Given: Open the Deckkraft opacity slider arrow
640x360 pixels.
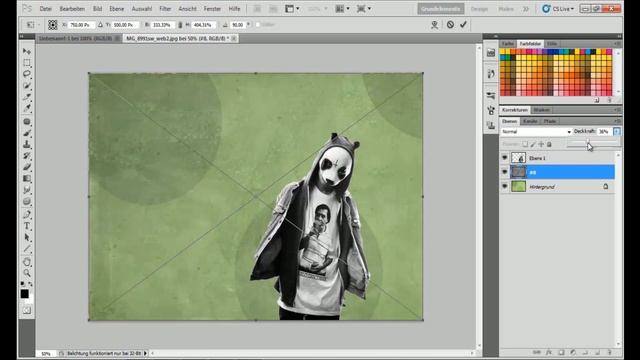Looking at the screenshot, I should (x=617, y=131).
